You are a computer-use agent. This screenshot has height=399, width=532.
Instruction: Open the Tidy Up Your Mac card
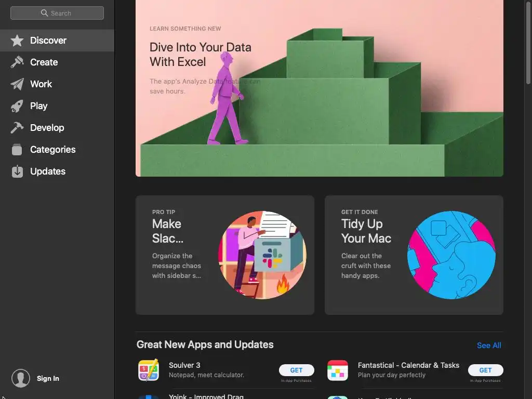tap(414, 255)
